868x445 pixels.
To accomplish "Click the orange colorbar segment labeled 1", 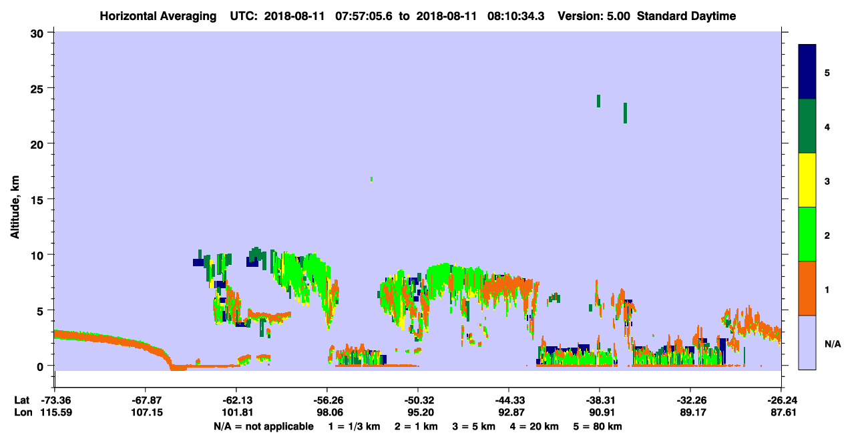I will click(807, 288).
